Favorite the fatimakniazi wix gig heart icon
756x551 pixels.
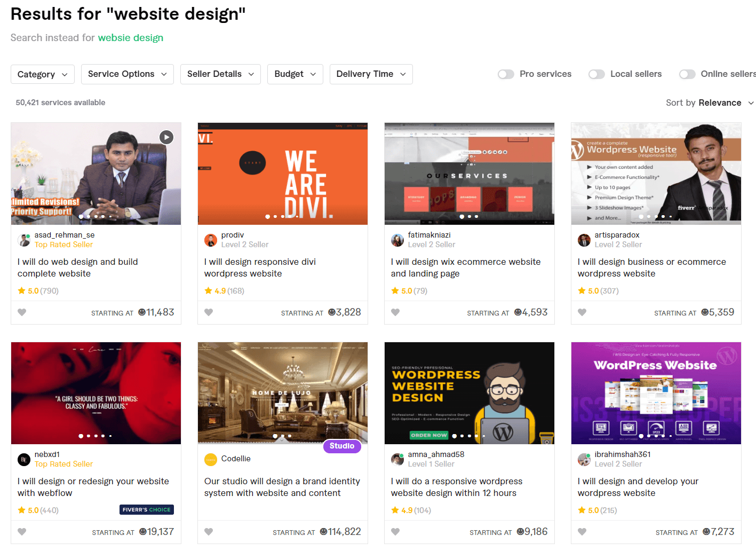pyautogui.click(x=395, y=312)
